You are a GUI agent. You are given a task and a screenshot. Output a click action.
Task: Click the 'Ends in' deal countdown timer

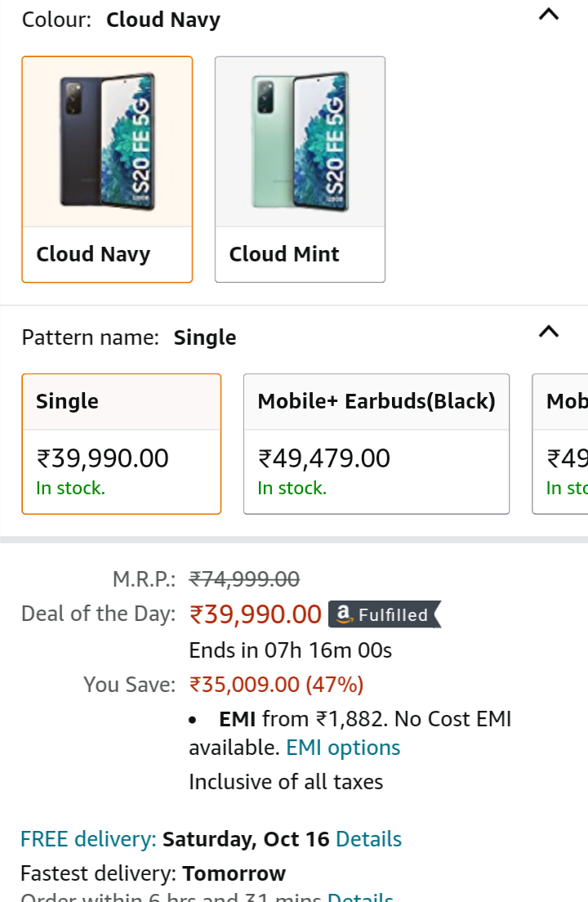click(290, 650)
